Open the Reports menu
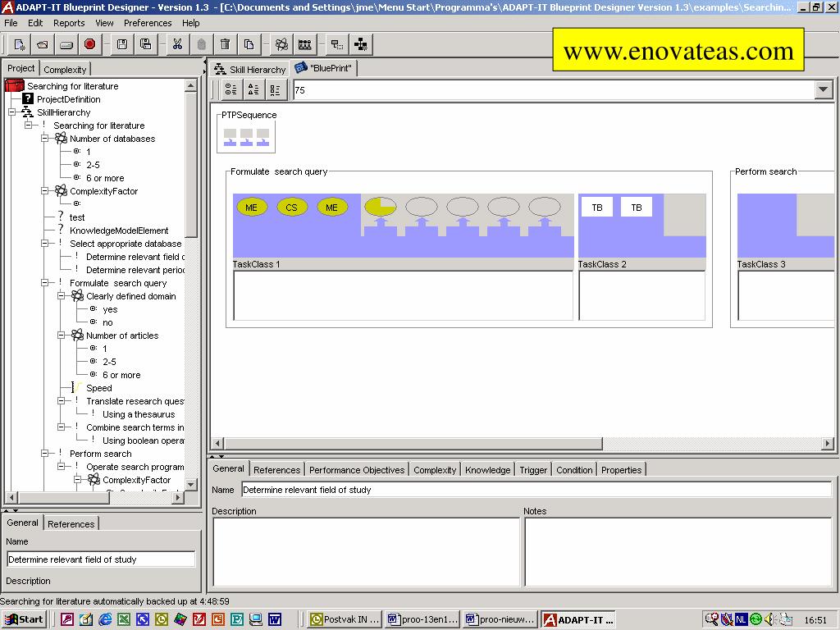 69,23
